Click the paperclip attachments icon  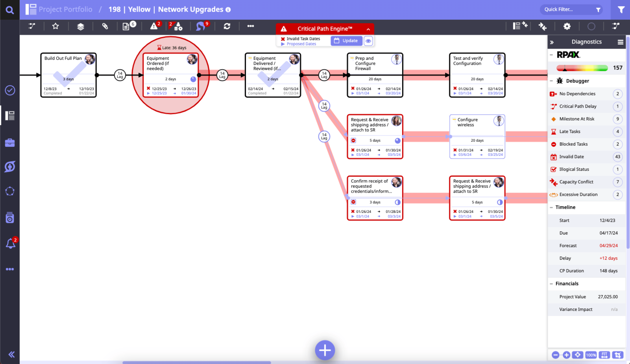pyautogui.click(x=105, y=26)
